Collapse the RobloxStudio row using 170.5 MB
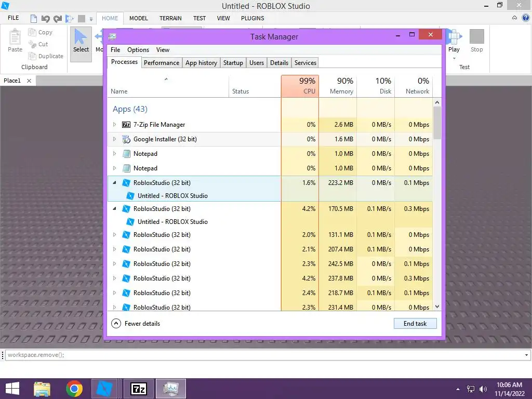532x399 pixels. (114, 209)
